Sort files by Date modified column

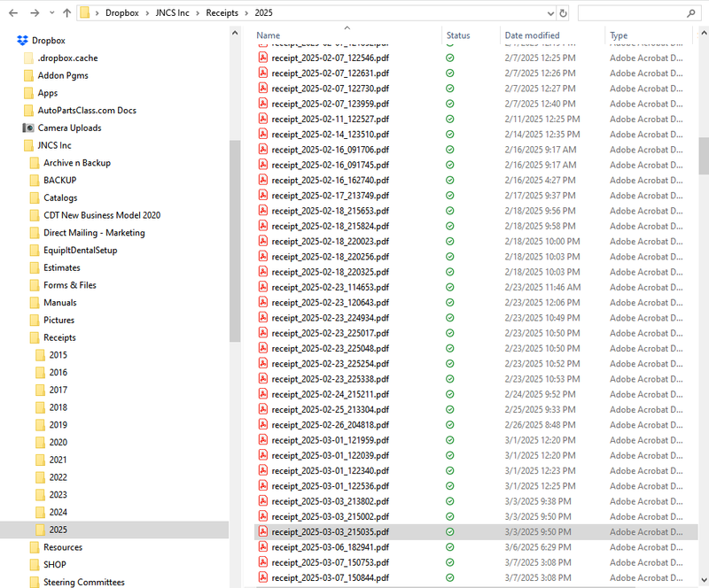click(x=532, y=35)
